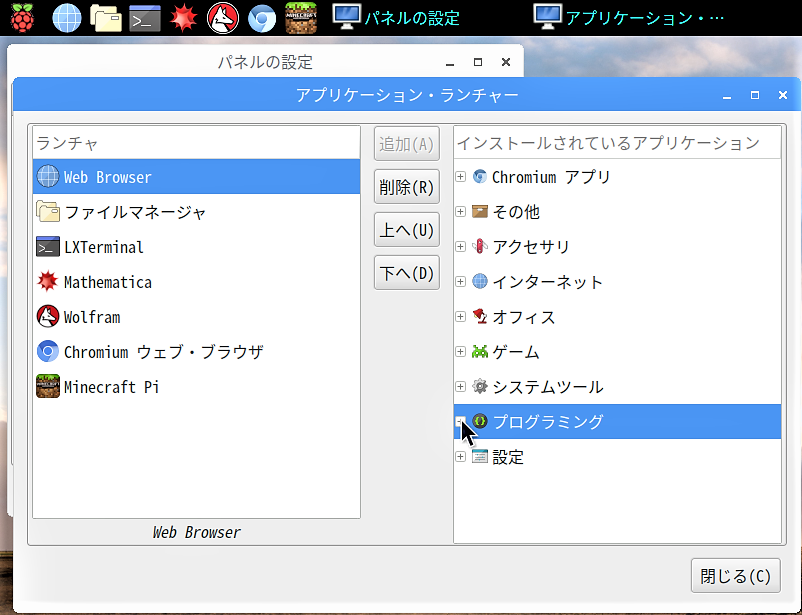Click the 削除(R) remove button
This screenshot has height=615, width=802.
pyautogui.click(x=407, y=187)
